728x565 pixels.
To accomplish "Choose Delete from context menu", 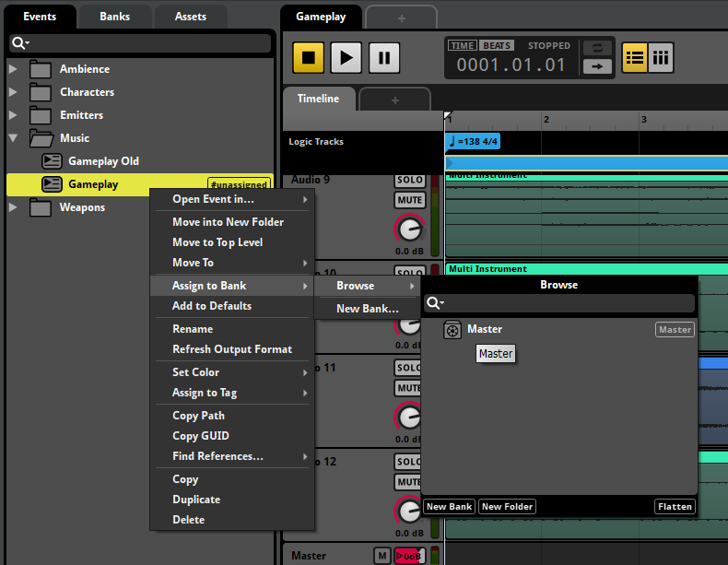I will [232, 520].
